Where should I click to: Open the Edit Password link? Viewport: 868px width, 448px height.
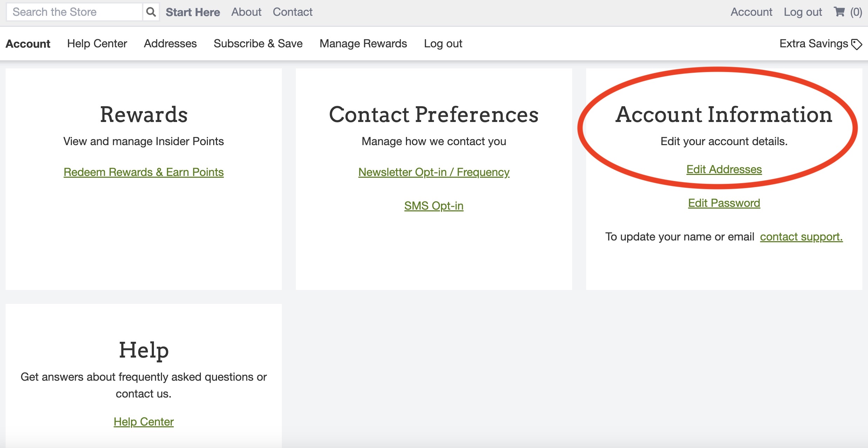(x=724, y=203)
